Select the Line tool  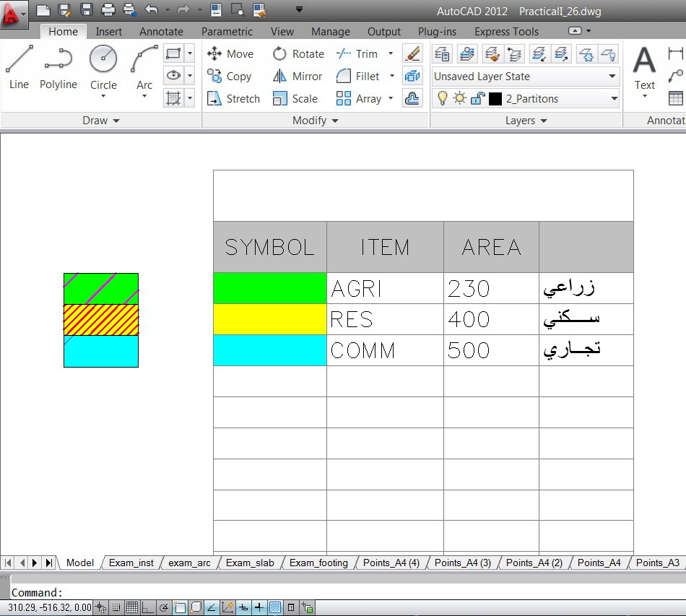click(19, 65)
